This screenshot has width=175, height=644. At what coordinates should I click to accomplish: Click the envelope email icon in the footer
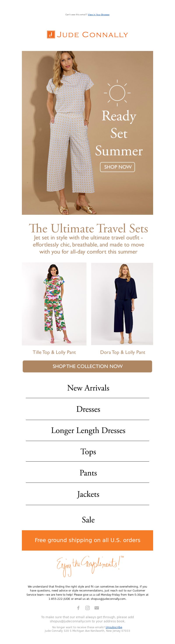pyautogui.click(x=97, y=608)
